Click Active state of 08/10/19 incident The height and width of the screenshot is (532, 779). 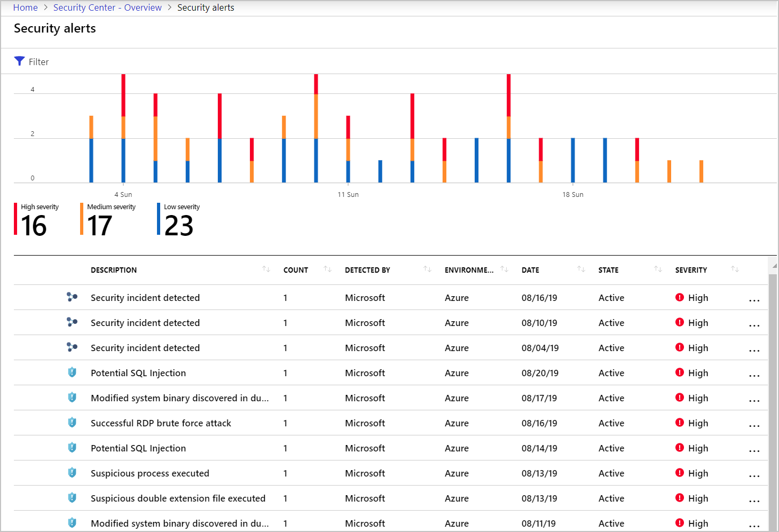pyautogui.click(x=611, y=323)
